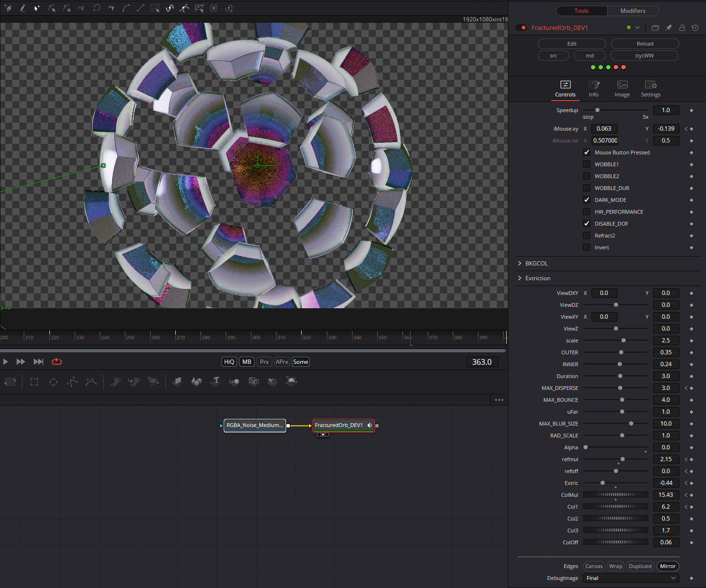Screen dimensions: 706x588
Task: Enable the WOBBLE1 checkbox
Action: click(586, 164)
